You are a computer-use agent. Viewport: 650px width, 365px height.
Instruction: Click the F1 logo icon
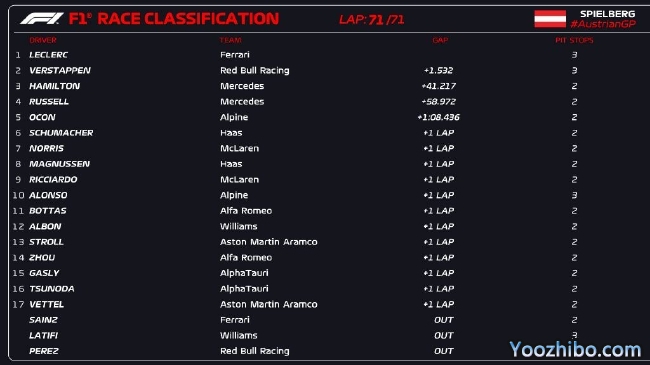pos(42,19)
